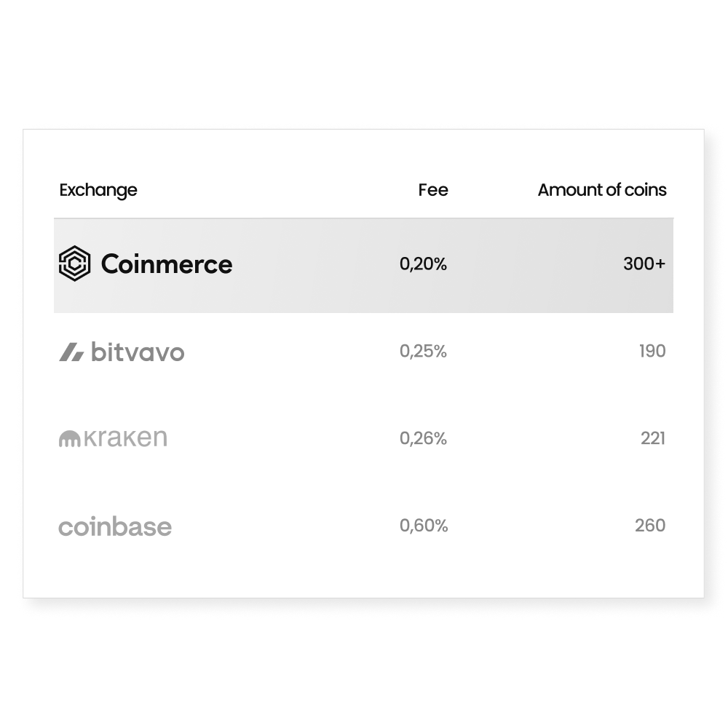
Task: Select kraken's 0,26% fee value
Action: [x=423, y=438]
